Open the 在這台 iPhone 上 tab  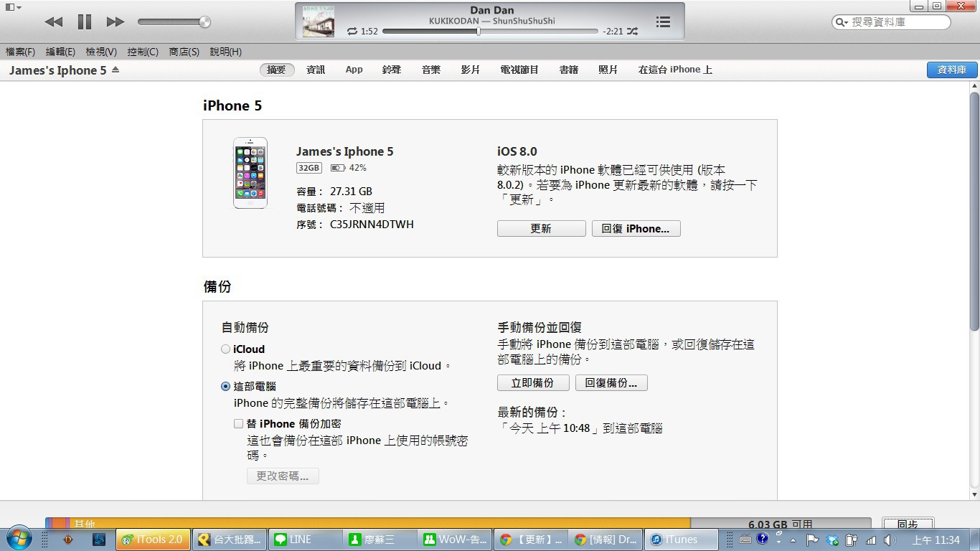pos(675,70)
